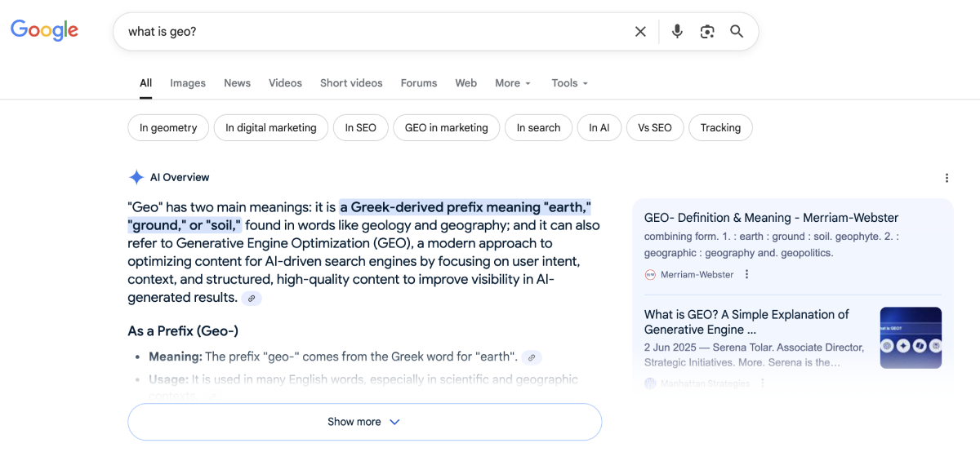Click the "As a Prefix (Geo-)" heading
The width and height of the screenshot is (980, 452).
pos(183,330)
